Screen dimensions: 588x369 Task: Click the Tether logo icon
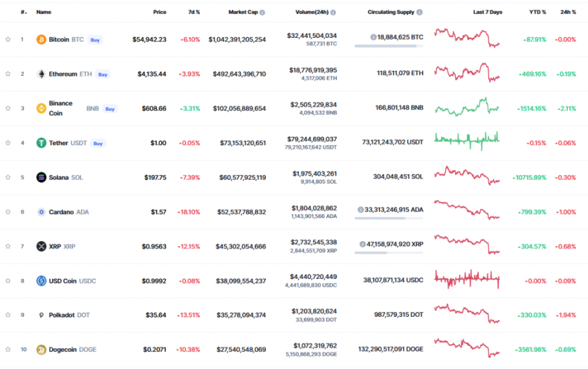coord(41,143)
